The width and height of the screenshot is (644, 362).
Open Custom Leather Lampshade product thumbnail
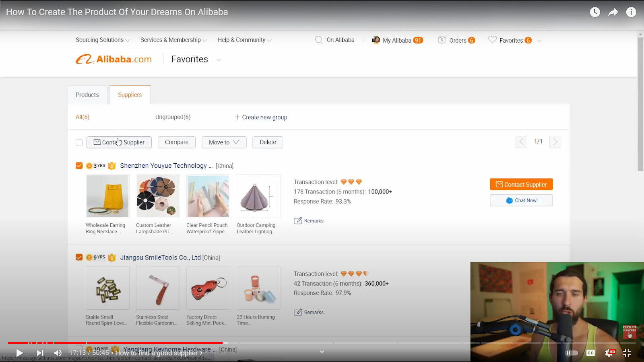click(158, 196)
